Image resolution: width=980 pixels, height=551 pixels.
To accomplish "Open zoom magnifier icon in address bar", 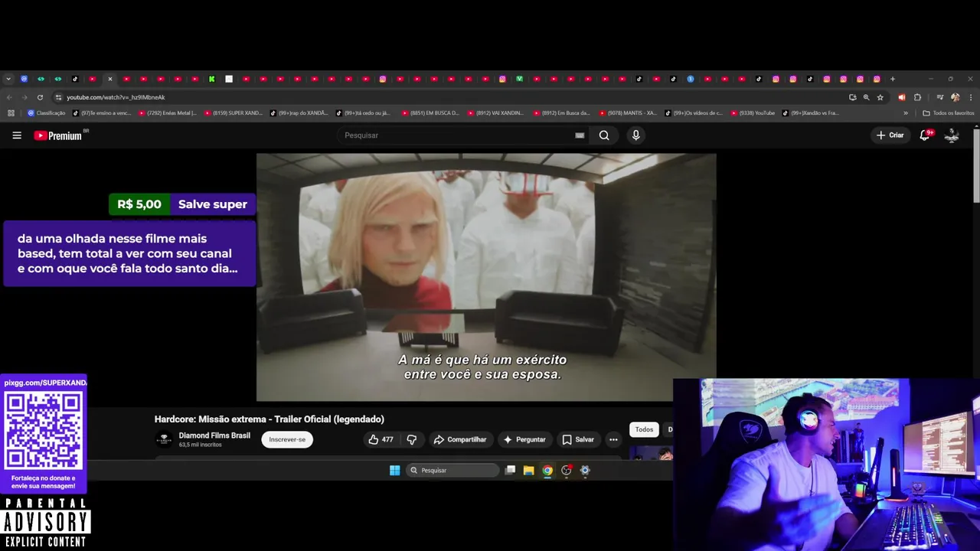I will 866,97.
